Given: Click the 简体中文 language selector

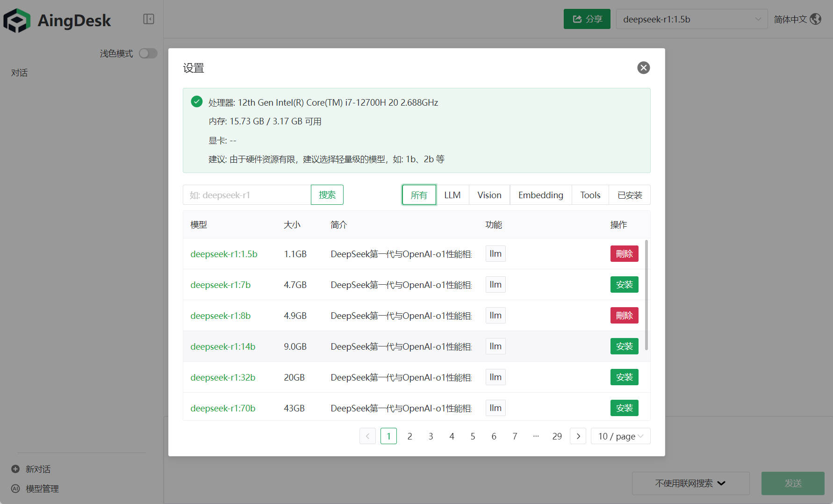Looking at the screenshot, I should point(790,19).
